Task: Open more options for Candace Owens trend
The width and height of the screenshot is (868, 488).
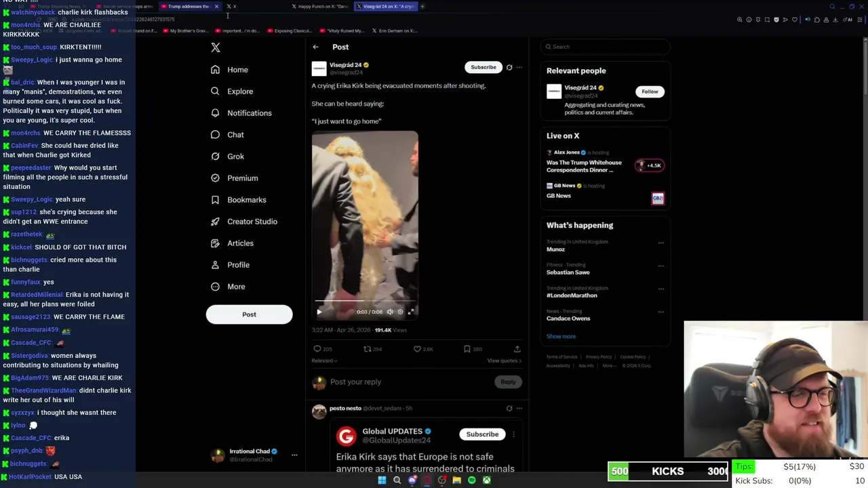Action: tap(661, 312)
